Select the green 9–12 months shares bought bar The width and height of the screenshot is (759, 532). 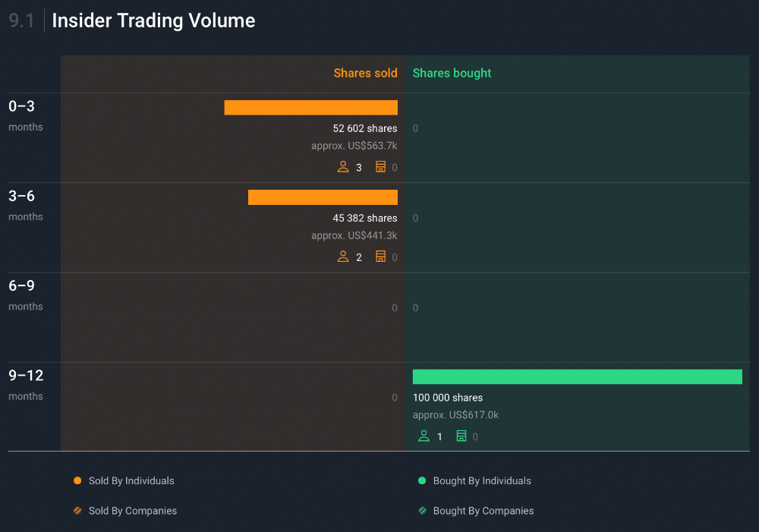tap(577, 377)
